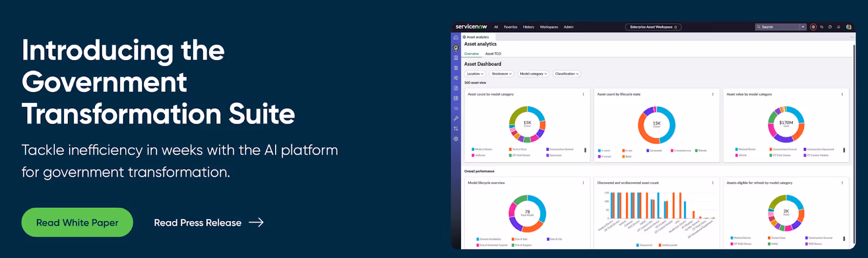This screenshot has height=258, width=868.
Task: Toggle Tactical Gear legend in Asset count card
Action: 518,149
